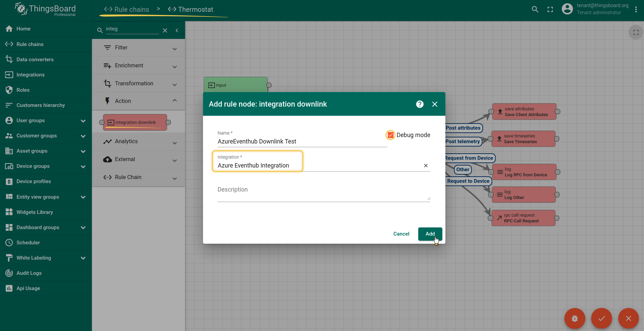Image resolution: width=644 pixels, height=331 pixels.
Task: Expand canvas with the fullscreen icon in editor
Action: tap(636, 32)
